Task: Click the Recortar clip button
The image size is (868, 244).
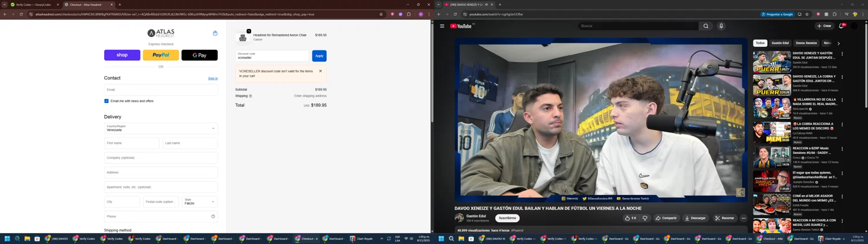Action: point(724,218)
